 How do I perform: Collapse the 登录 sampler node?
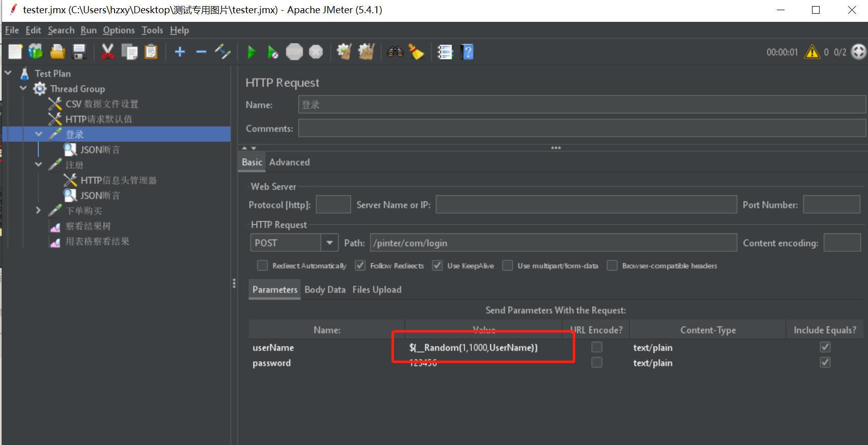pyautogui.click(x=39, y=134)
